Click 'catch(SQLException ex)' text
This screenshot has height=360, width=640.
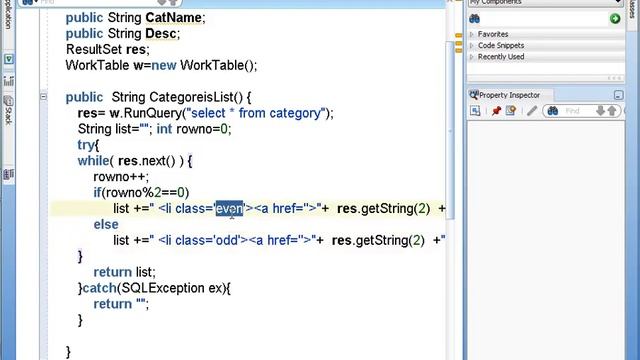pyautogui.click(x=154, y=288)
